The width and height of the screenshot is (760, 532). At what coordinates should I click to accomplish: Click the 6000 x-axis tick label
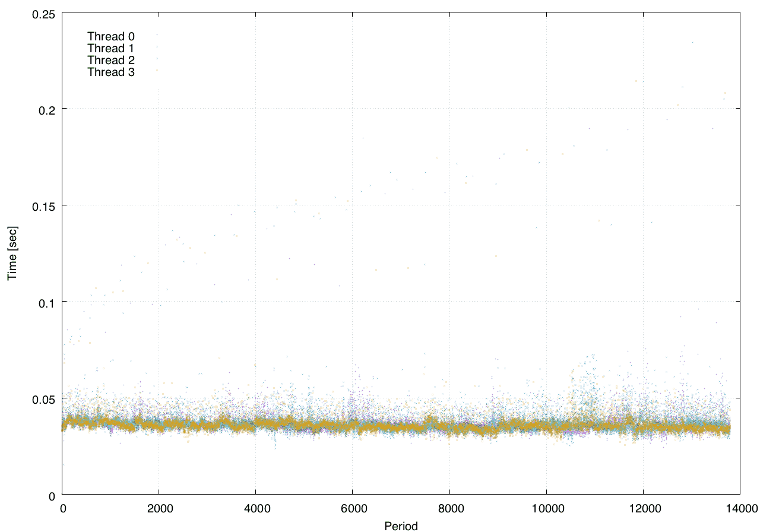tap(353, 508)
